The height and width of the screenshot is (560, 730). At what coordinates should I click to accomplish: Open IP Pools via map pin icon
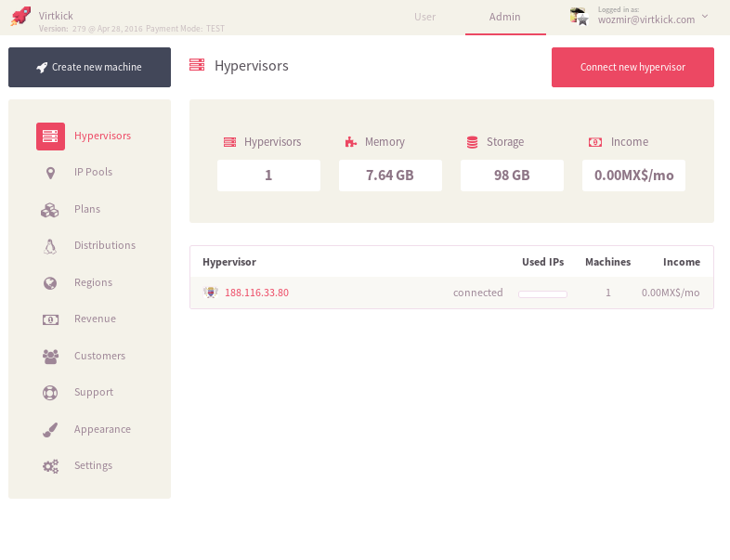pyautogui.click(x=50, y=173)
